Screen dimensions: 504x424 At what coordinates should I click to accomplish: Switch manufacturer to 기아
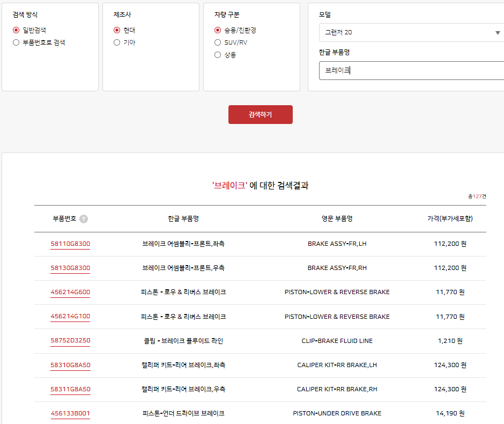[x=117, y=42]
